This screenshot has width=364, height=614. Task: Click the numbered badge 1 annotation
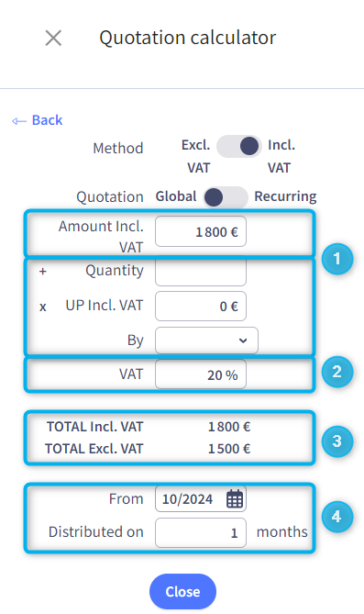tap(337, 259)
